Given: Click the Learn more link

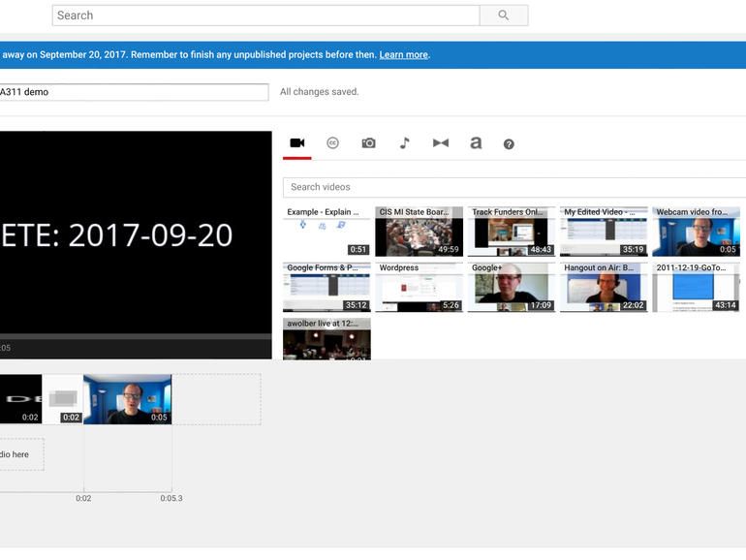Looking at the screenshot, I should click(x=403, y=55).
